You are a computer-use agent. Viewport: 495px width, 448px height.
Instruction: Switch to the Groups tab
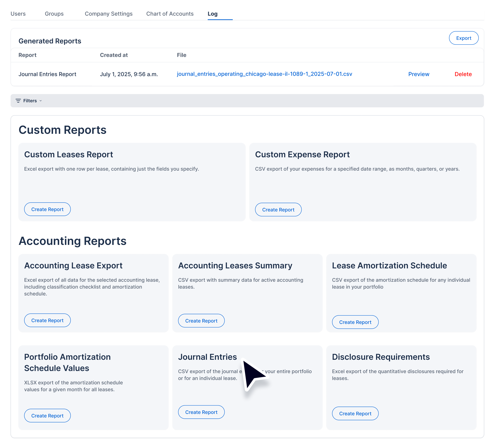[54, 14]
